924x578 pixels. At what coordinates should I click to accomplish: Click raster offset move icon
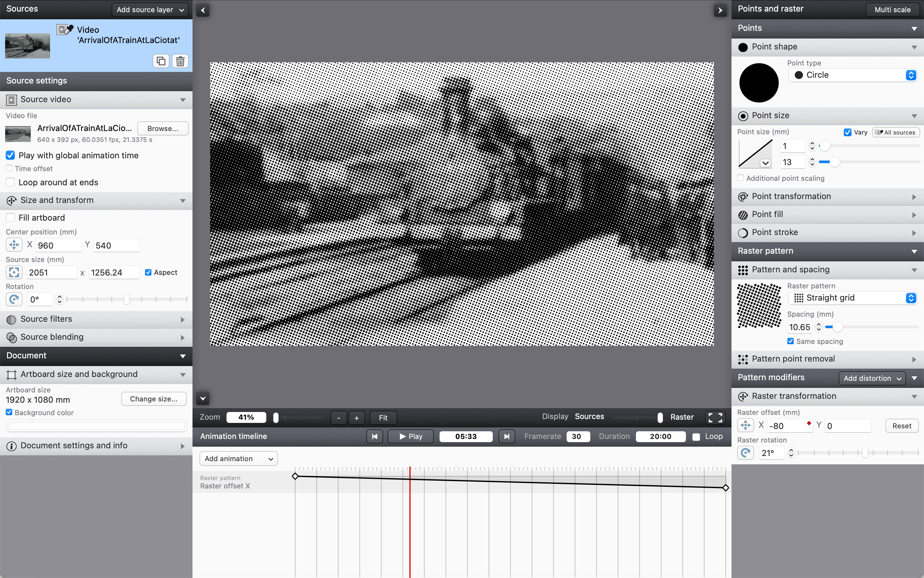(745, 425)
